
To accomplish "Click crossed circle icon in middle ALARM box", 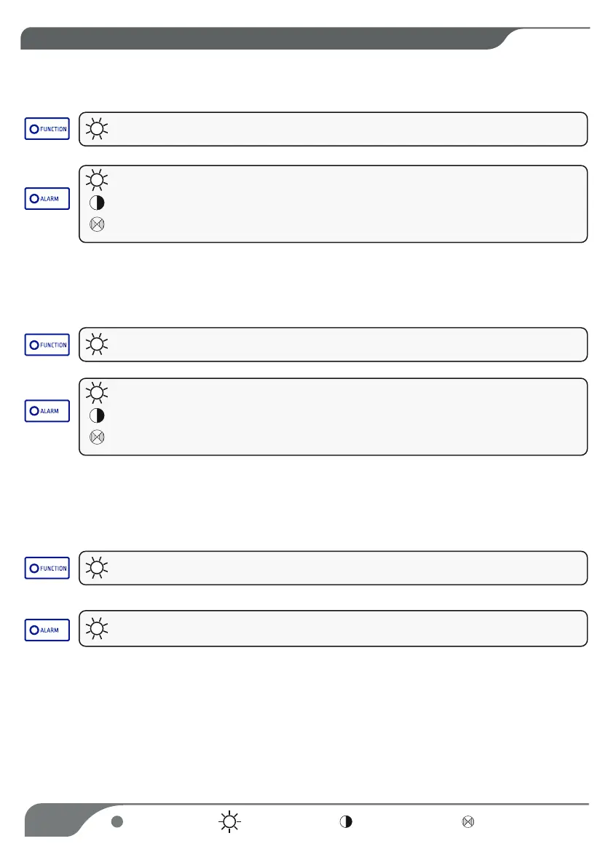I will pos(96,438).
